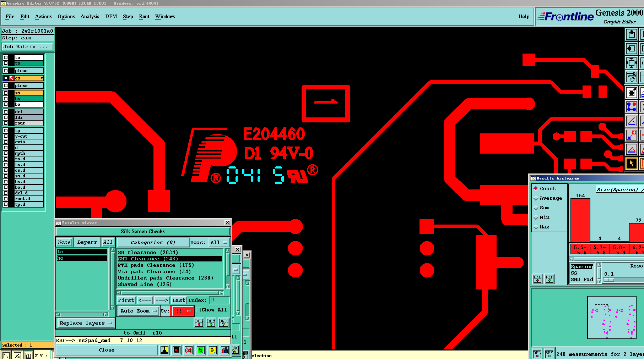This screenshot has height=359, width=644.
Task: Click the Index input field
Action: [219, 300]
